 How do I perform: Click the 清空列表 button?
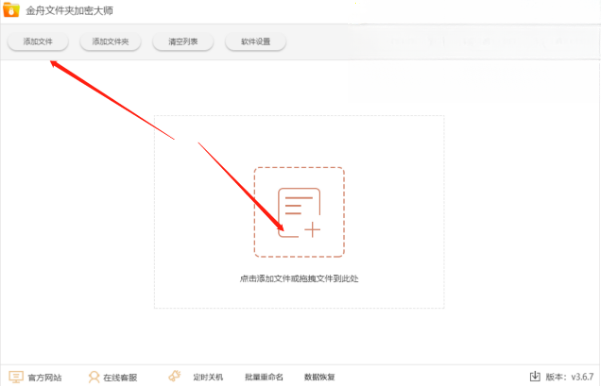click(x=183, y=41)
